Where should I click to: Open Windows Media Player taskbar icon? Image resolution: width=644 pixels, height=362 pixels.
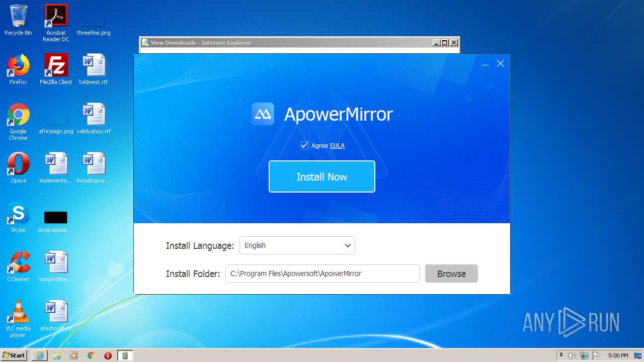pyautogui.click(x=74, y=355)
